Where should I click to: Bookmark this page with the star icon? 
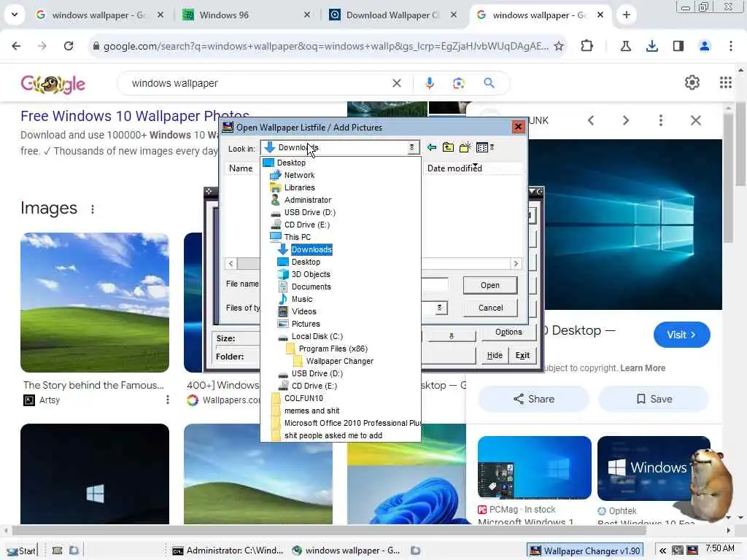click(x=559, y=46)
